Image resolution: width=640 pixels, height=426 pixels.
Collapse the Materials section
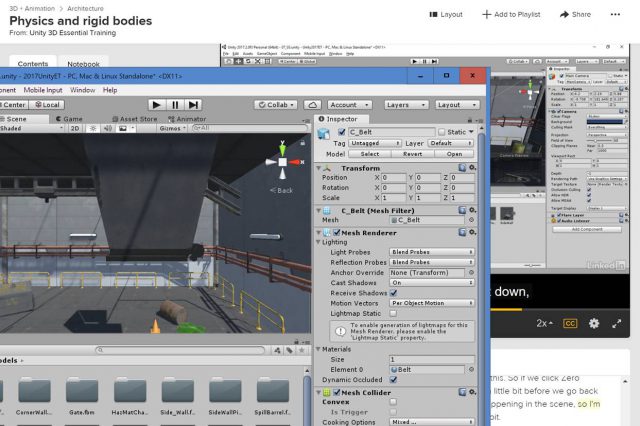(x=319, y=349)
